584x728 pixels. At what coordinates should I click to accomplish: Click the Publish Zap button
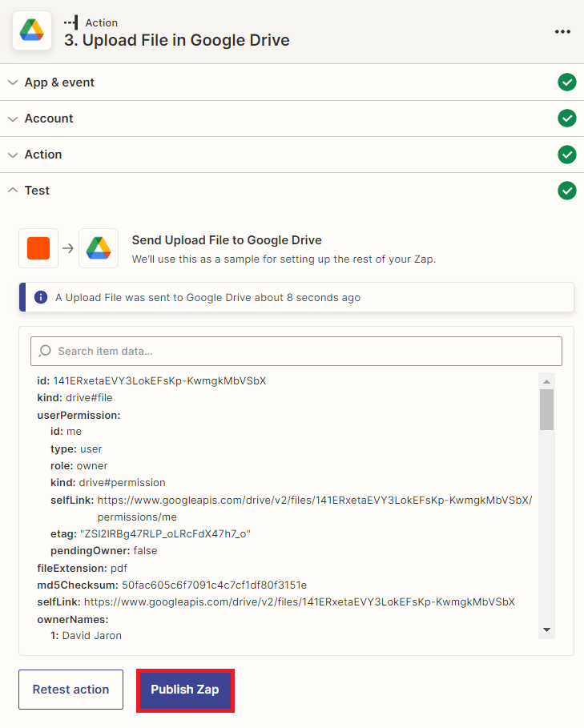185,690
